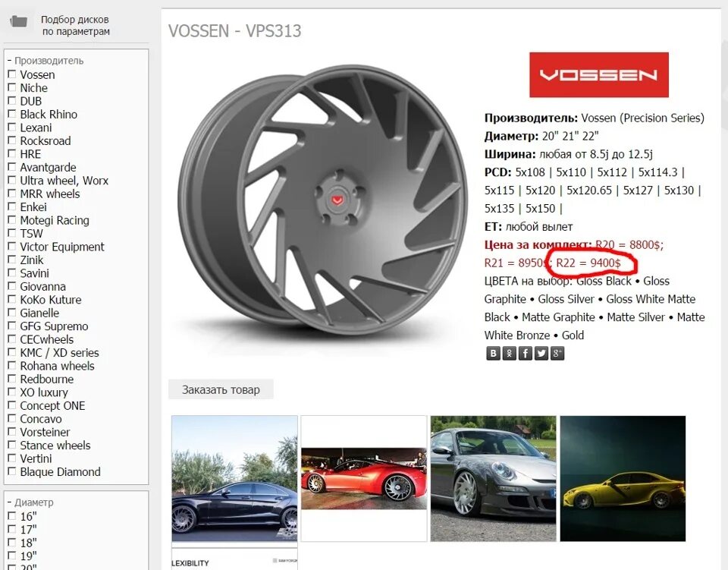Tick the Gianelle checkbox
728x570 pixels.
(12, 312)
